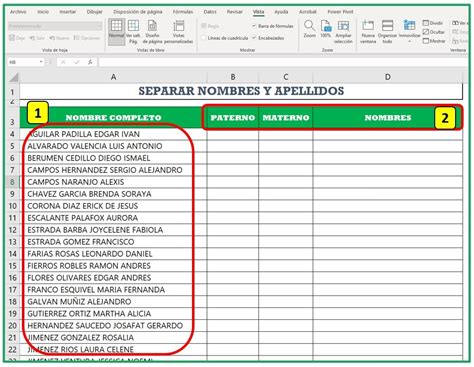Viewport: 474px width, 367px height.
Task: Switch to the Fórmulas tab
Action: 183,12
